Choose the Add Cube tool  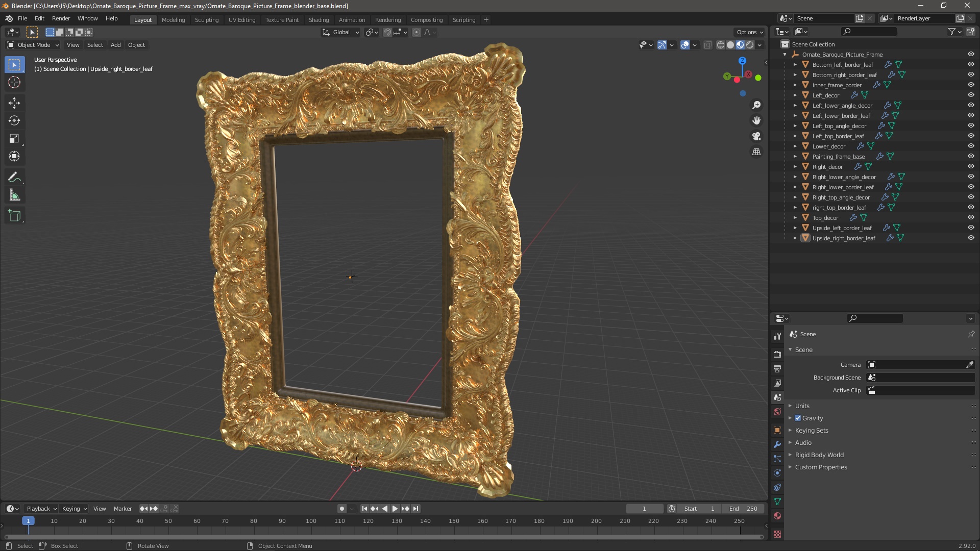14,216
